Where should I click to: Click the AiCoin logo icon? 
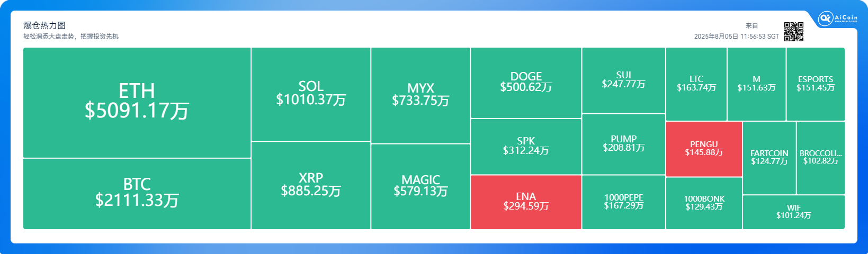825,19
